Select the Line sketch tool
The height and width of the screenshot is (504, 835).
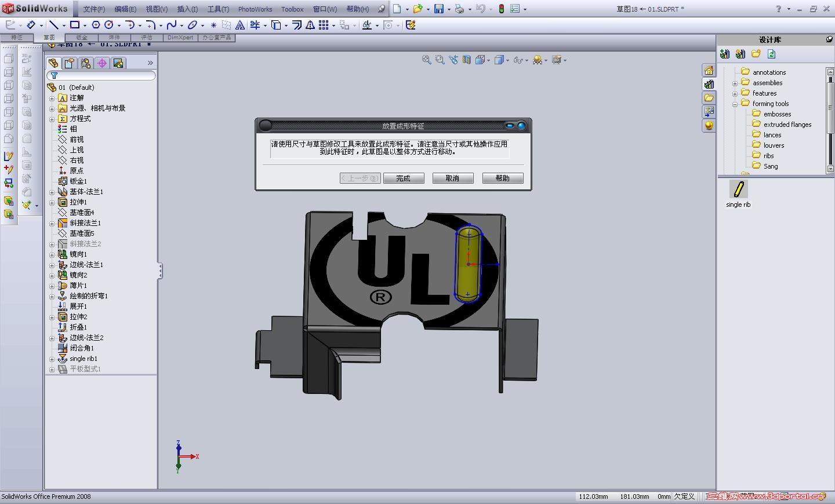pos(54,25)
